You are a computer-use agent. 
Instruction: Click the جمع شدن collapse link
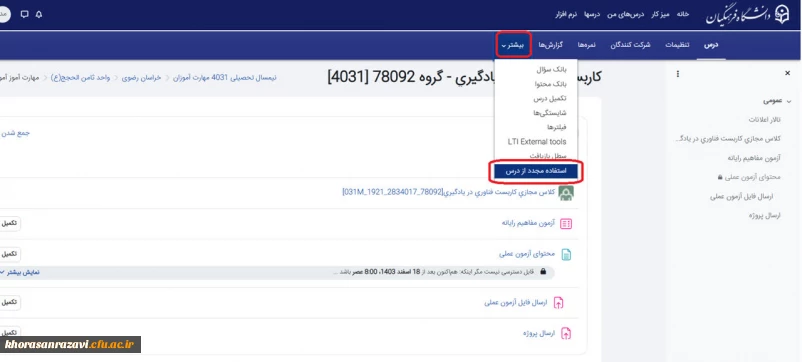pos(15,133)
